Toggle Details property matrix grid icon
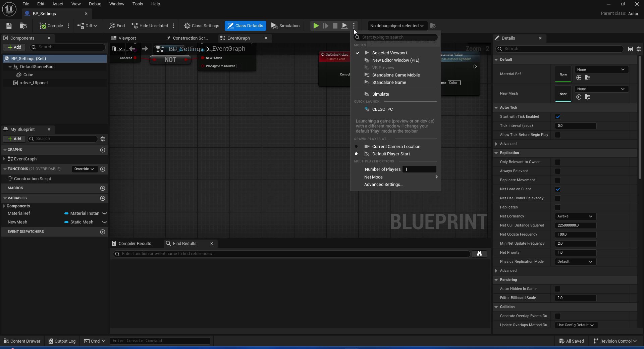This screenshot has width=644, height=349. pos(631,49)
